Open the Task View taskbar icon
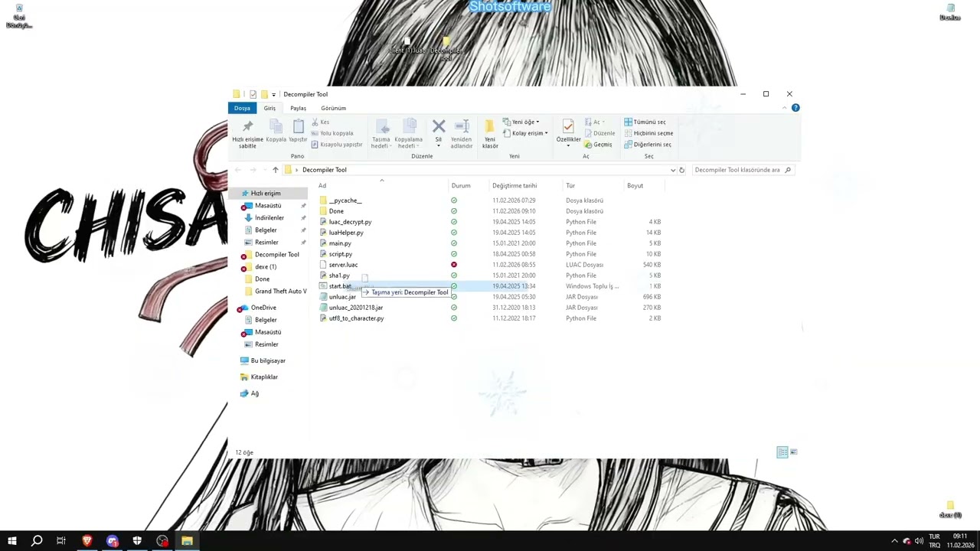This screenshot has width=980, height=551. point(61,541)
